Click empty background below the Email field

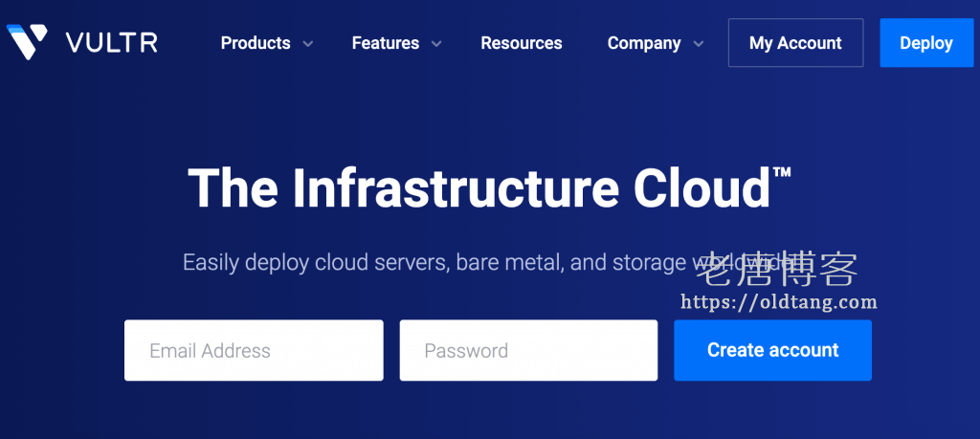(254, 411)
